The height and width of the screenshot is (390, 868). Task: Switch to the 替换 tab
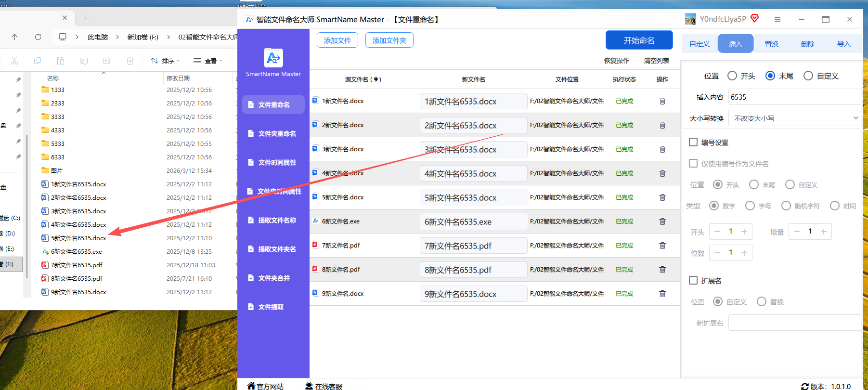(772, 44)
